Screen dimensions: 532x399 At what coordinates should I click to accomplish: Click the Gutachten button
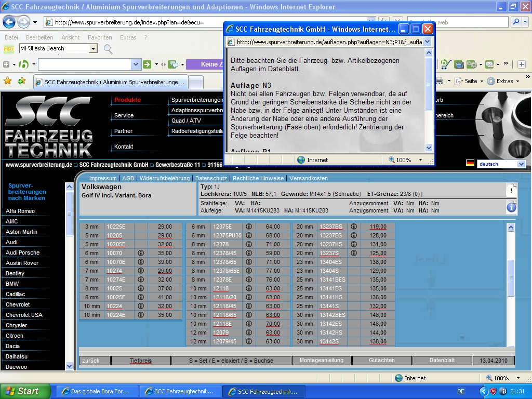[x=382, y=361]
